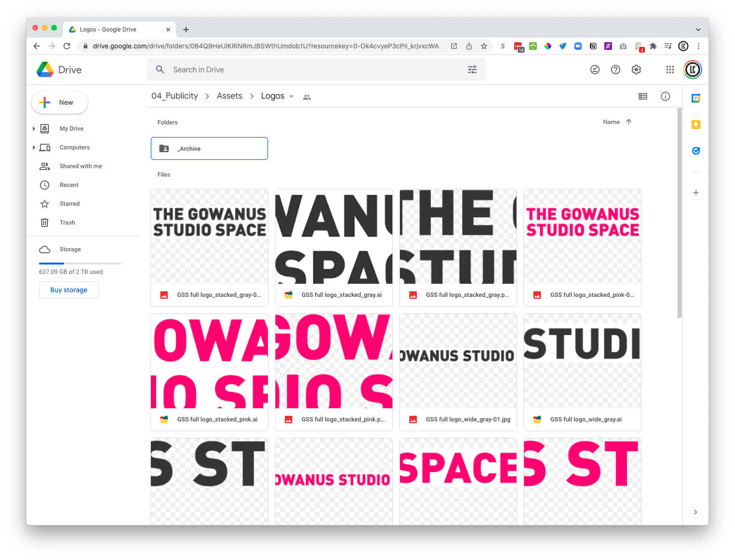Select GSS full logo_stacked_gray.p... file

pyautogui.click(x=458, y=248)
